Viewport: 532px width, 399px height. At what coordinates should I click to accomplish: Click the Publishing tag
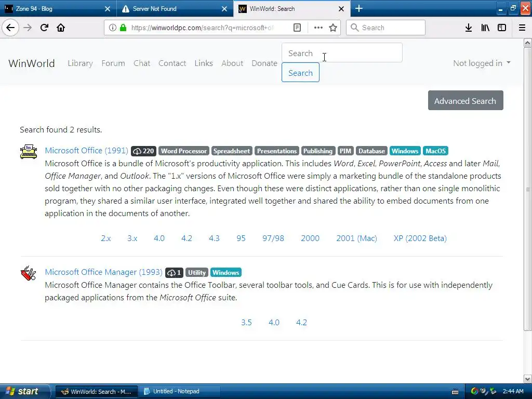(318, 151)
